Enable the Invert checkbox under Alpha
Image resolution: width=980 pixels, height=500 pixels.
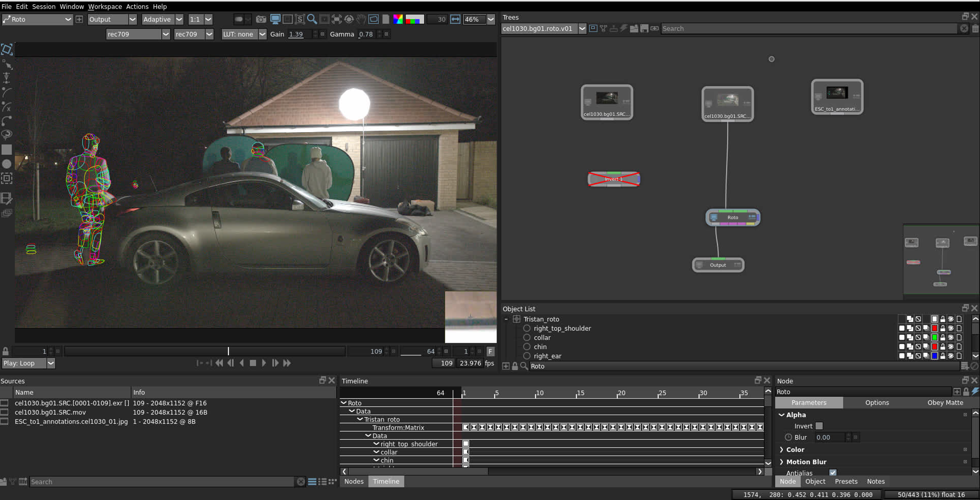click(x=819, y=426)
